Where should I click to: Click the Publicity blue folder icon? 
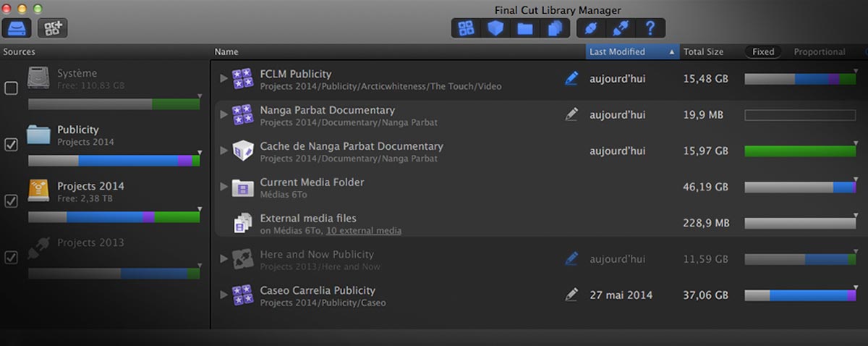(x=40, y=135)
